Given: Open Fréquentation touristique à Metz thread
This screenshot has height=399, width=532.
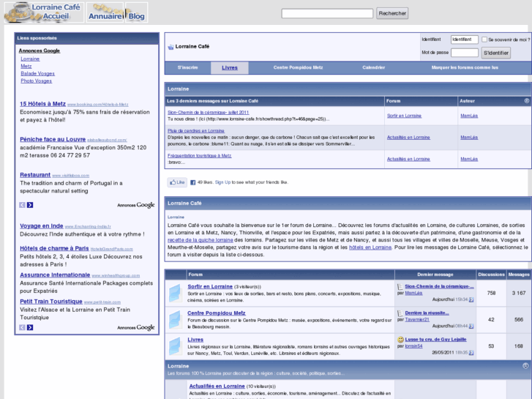Looking at the screenshot, I should [x=200, y=156].
